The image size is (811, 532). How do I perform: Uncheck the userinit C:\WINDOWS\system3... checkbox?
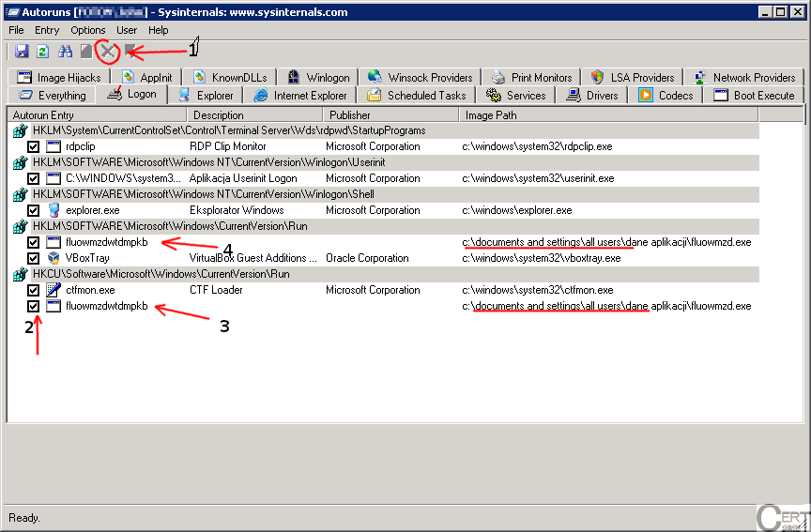point(33,179)
